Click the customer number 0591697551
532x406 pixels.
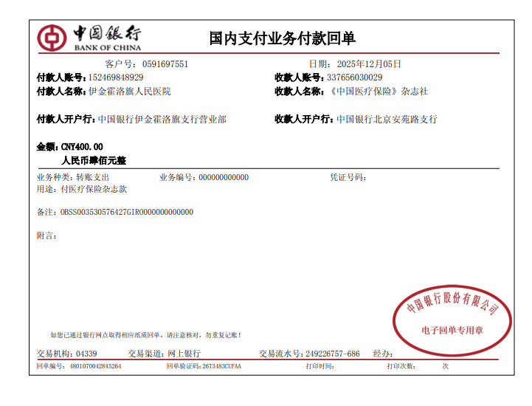165,64
